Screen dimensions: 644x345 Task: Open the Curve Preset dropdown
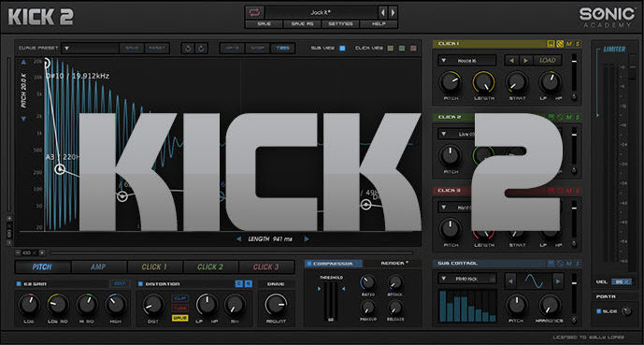[90, 48]
